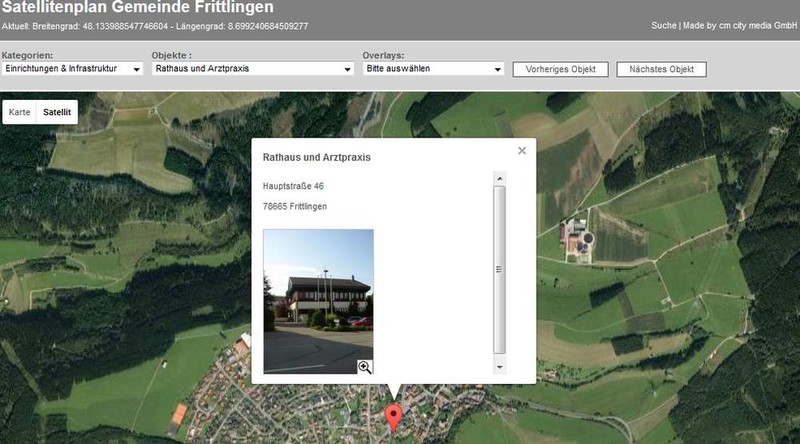Click the Satellitenplan Gemeinde Frittlingen heading
The height and width of the screenshot is (444, 800).
pyautogui.click(x=137, y=7)
